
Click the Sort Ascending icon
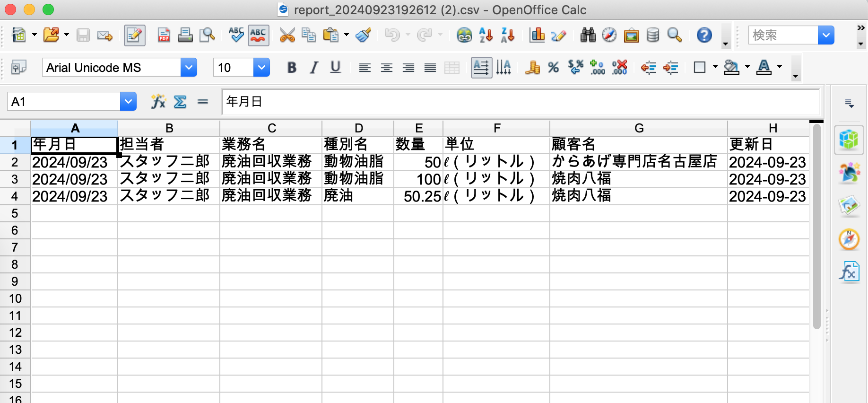coord(486,35)
